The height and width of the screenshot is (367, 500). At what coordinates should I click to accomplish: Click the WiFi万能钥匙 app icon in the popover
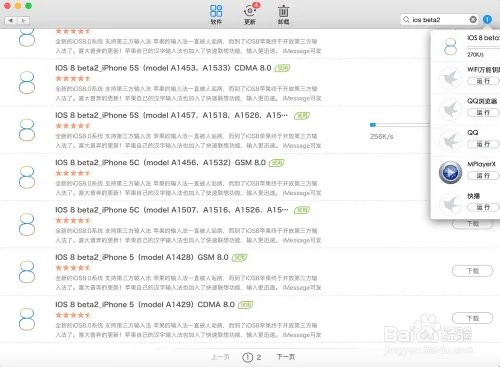[x=450, y=77]
